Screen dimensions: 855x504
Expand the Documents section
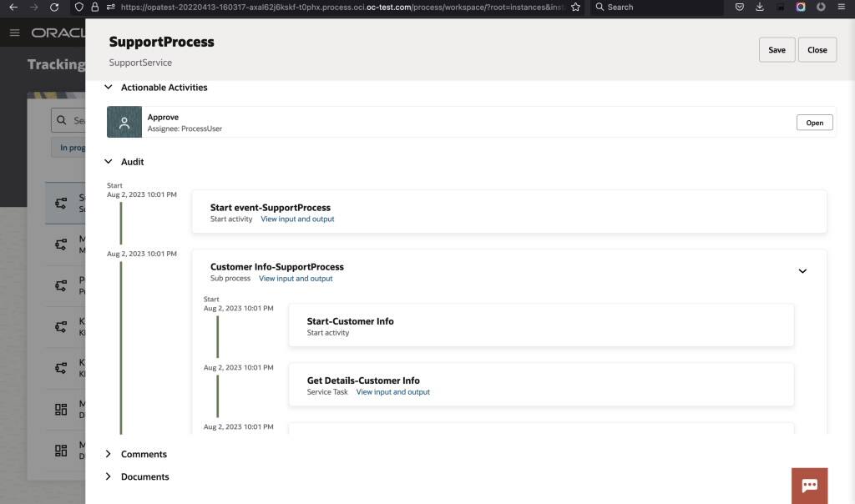pos(108,476)
